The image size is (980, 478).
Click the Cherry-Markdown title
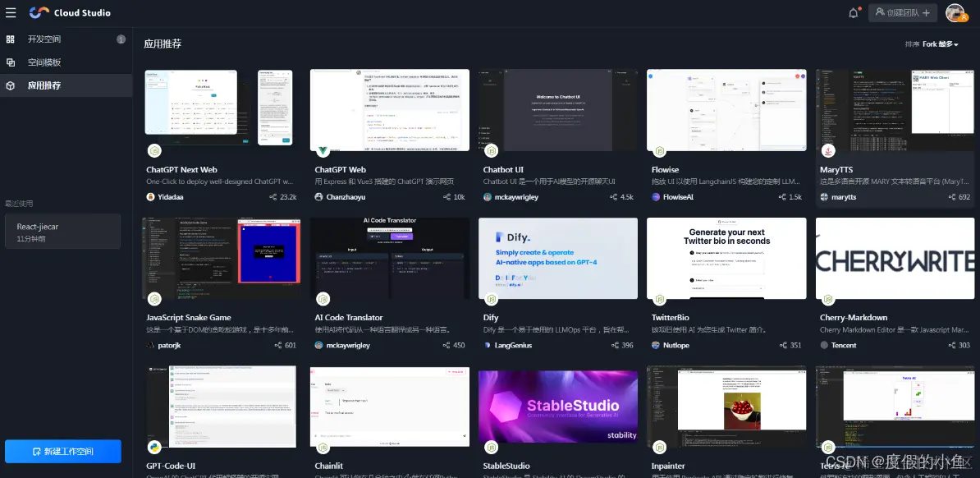854,317
